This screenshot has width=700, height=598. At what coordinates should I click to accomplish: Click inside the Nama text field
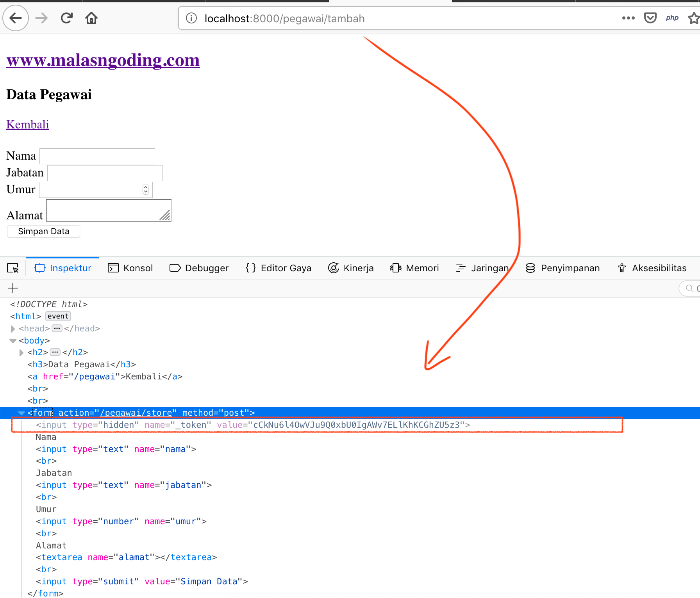97,156
